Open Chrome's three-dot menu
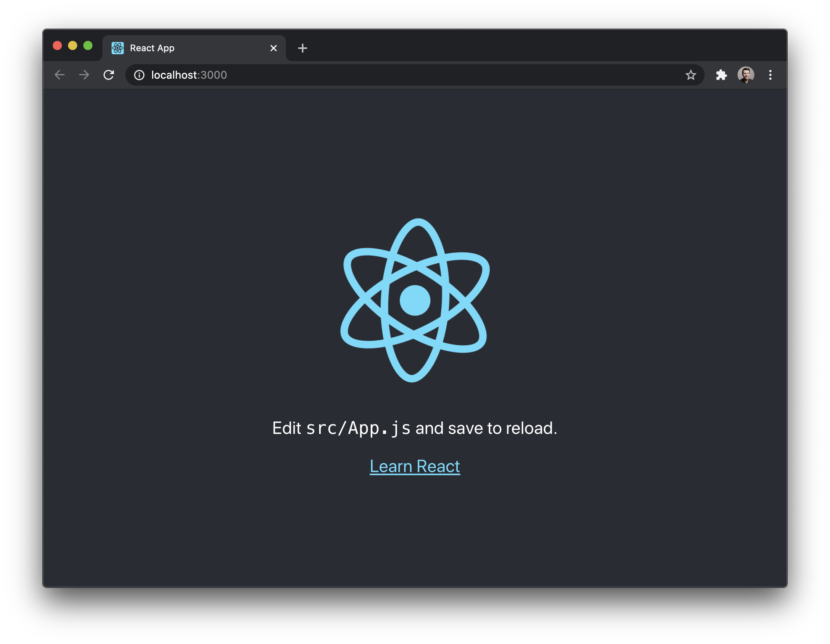830x644 pixels. pos(770,75)
